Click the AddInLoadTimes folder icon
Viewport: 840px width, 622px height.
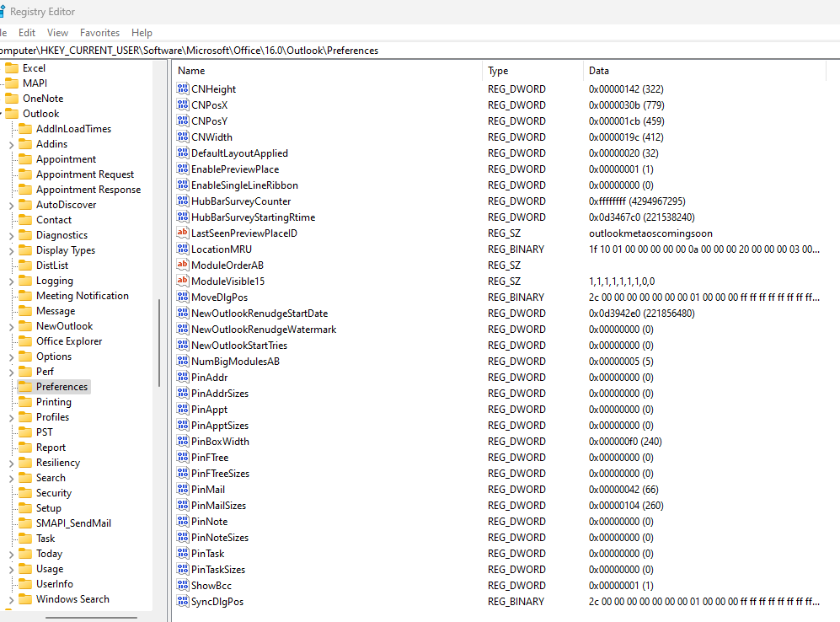click(x=25, y=129)
